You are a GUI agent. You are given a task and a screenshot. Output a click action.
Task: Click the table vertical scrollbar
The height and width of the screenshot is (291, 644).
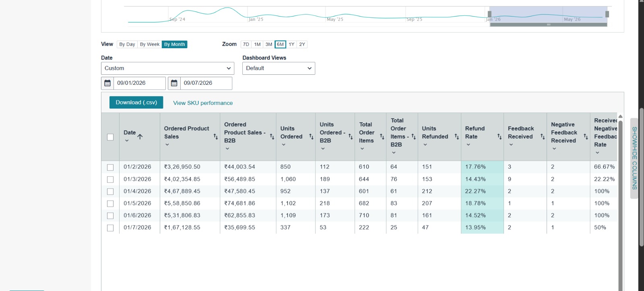(x=621, y=205)
